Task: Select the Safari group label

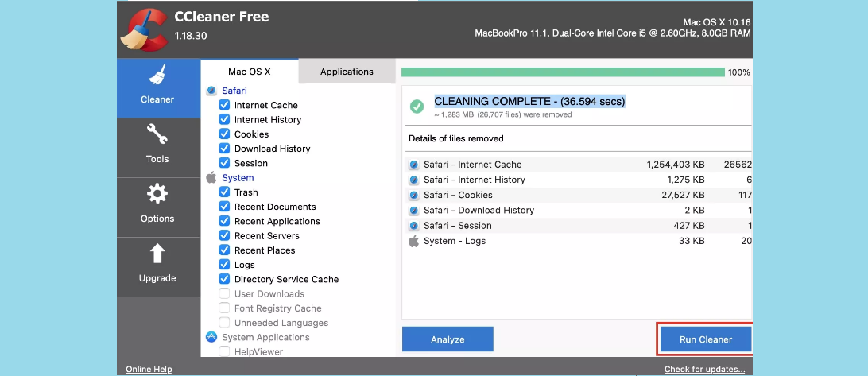Action: (x=234, y=91)
